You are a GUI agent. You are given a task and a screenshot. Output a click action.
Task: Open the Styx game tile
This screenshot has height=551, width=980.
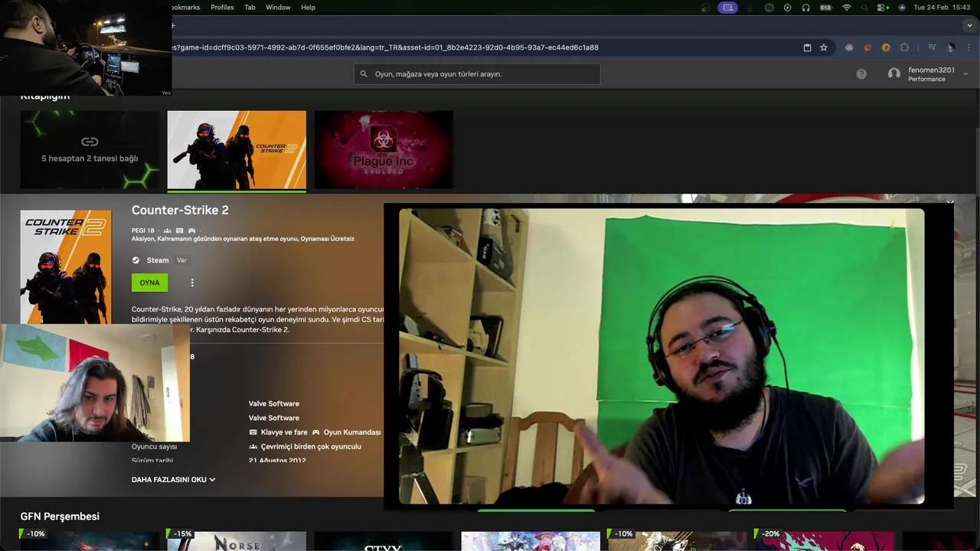(384, 540)
